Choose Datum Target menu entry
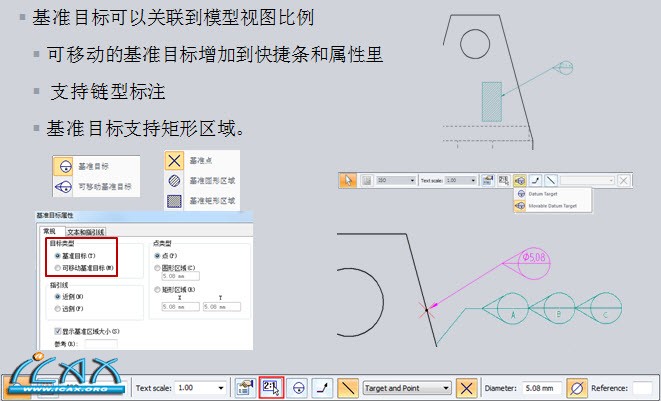This screenshot has height=401, width=661. click(543, 194)
